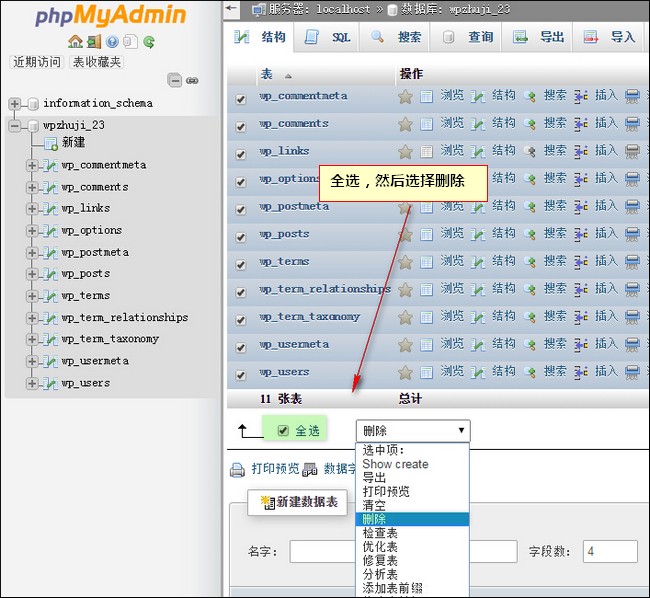650x598 pixels.
Task: Click the logout door icon
Action: tap(94, 41)
